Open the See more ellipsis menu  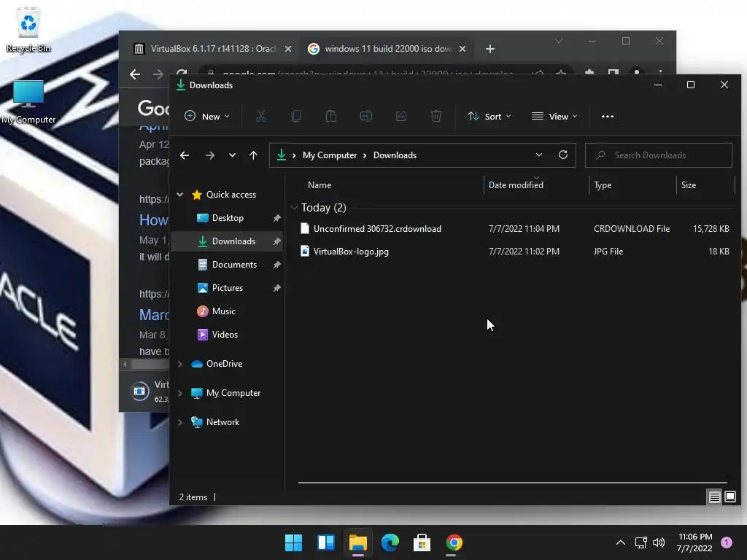(608, 116)
